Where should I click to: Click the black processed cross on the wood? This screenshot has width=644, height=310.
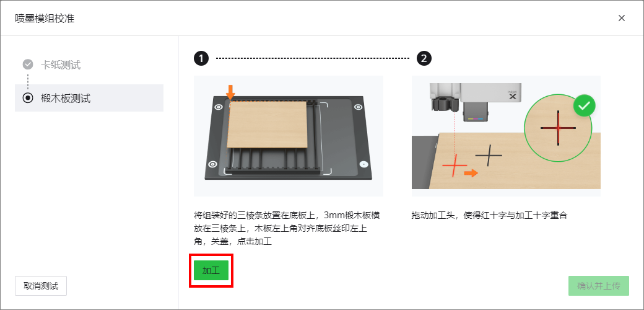coord(489,156)
